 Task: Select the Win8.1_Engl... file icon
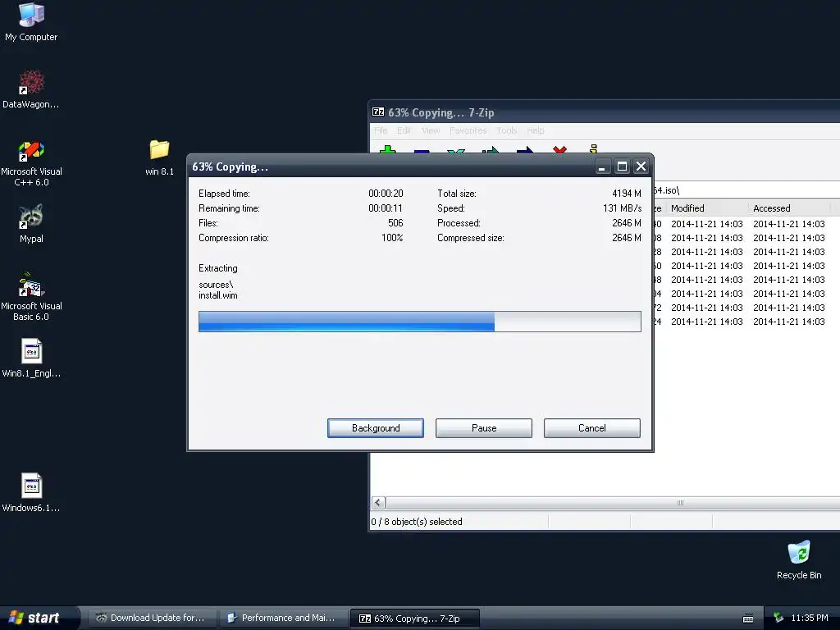[x=31, y=358]
